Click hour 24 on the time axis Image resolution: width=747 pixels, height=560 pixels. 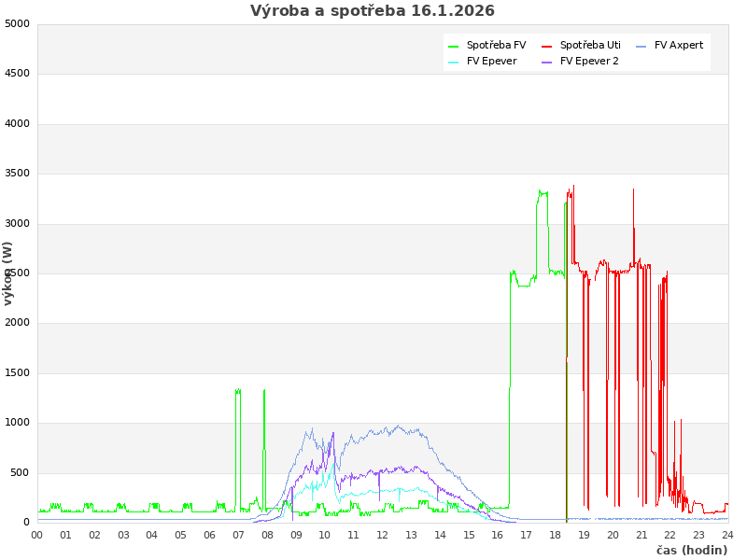[x=727, y=535]
